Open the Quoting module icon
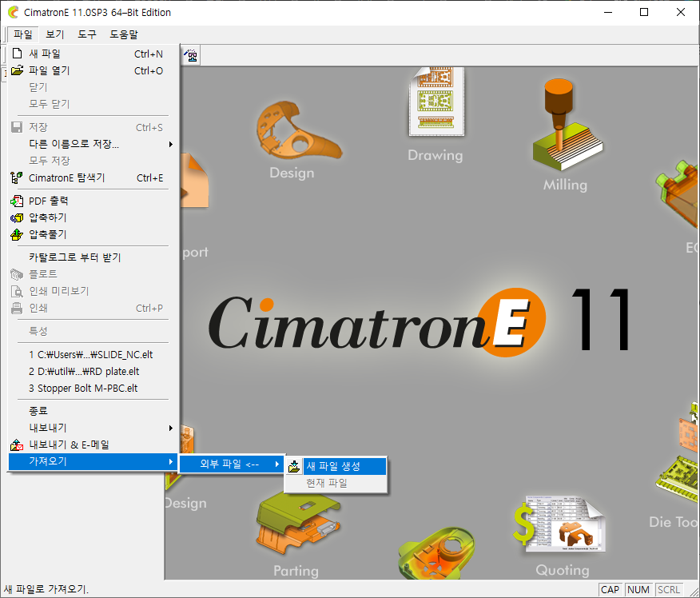Image resolution: width=700 pixels, height=598 pixels. pos(560,524)
